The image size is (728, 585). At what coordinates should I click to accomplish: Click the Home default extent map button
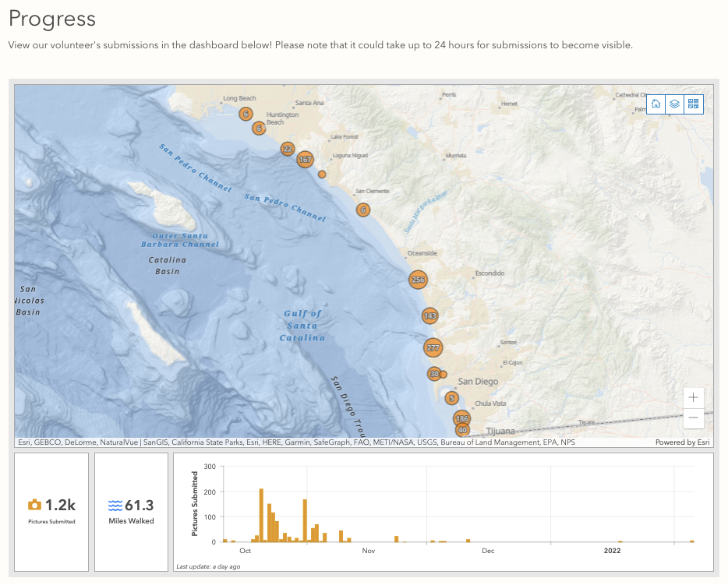click(656, 104)
